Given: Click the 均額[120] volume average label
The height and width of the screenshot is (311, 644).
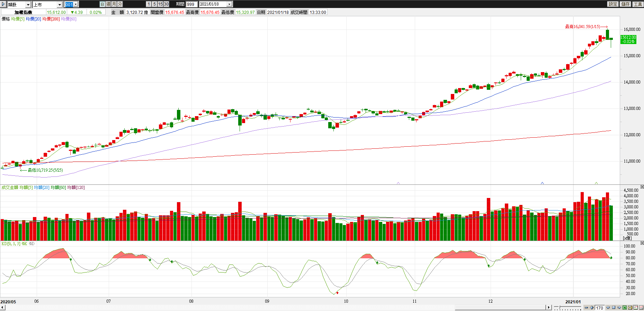Looking at the screenshot, I should (x=76, y=188).
